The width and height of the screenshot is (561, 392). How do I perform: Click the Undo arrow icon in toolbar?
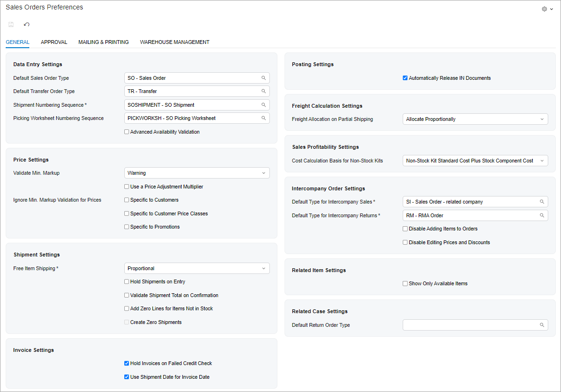pyautogui.click(x=26, y=25)
